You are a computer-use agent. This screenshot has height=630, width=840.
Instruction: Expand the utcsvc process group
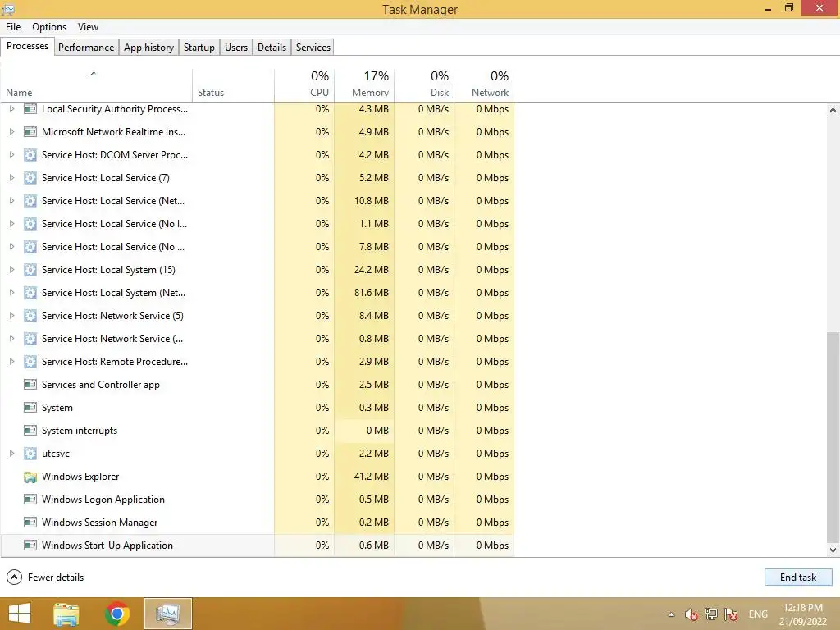(x=11, y=453)
